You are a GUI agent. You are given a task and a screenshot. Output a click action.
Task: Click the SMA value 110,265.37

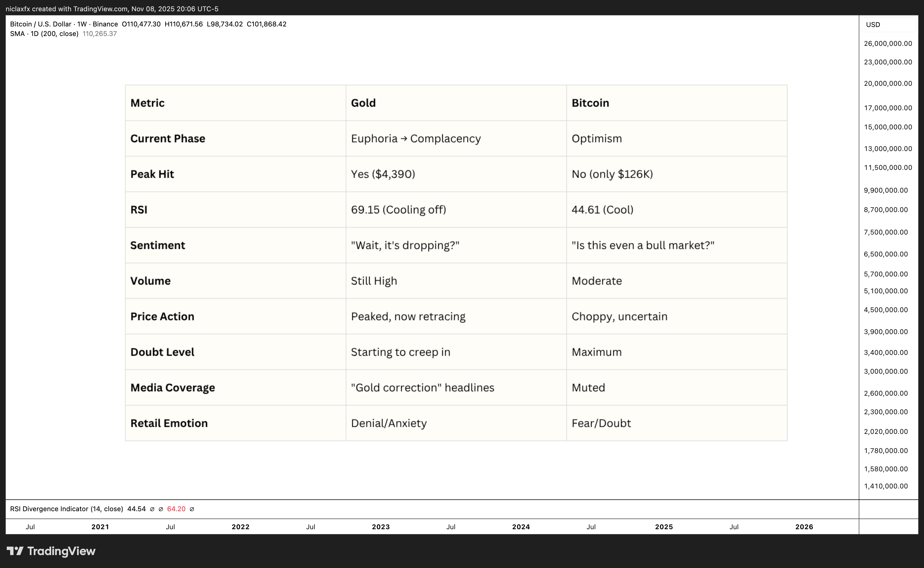click(x=100, y=33)
